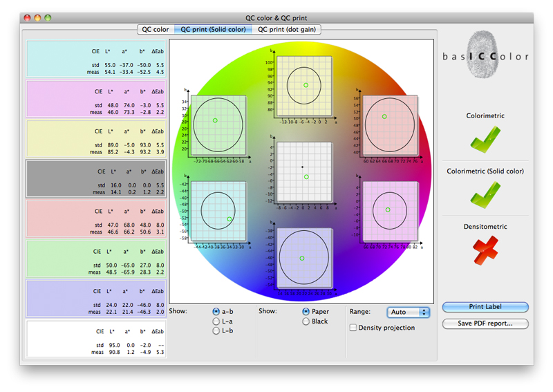Click the Colorimetric (Solid color) checkmark icon
Image resolution: width=553 pixels, height=392 pixels.
(x=485, y=195)
